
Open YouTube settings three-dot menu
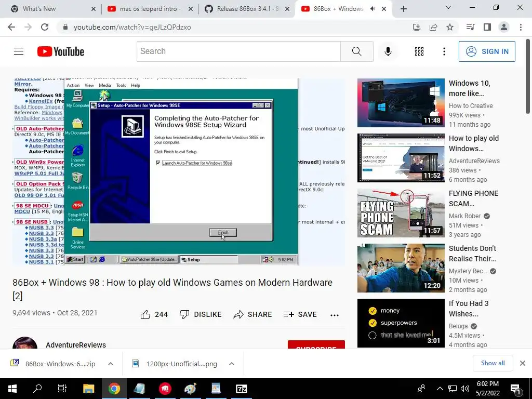pos(444,51)
